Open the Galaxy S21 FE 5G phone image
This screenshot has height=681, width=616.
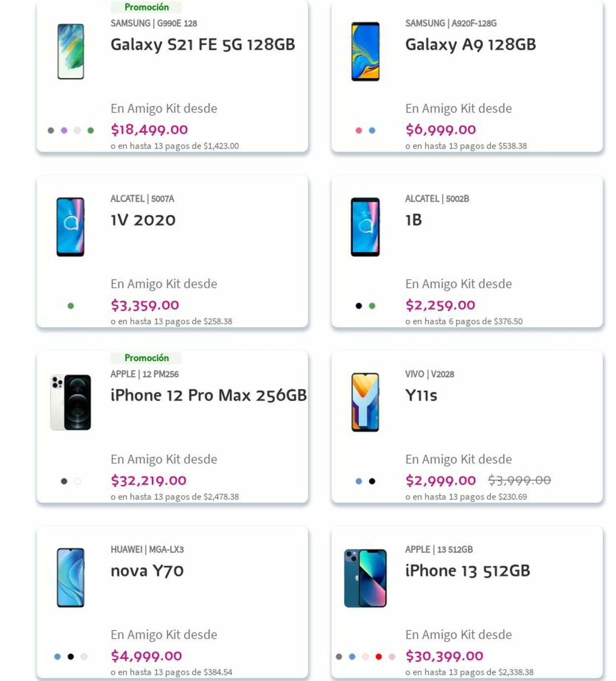tap(70, 51)
